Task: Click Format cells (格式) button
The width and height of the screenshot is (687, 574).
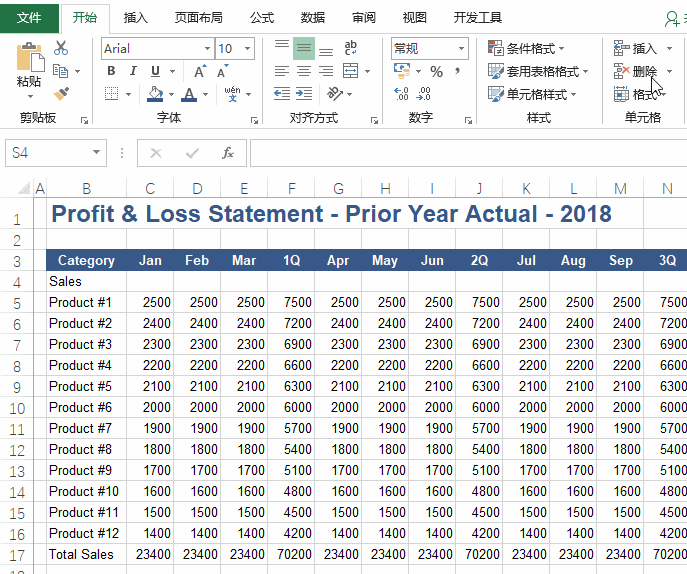Action: click(x=636, y=94)
